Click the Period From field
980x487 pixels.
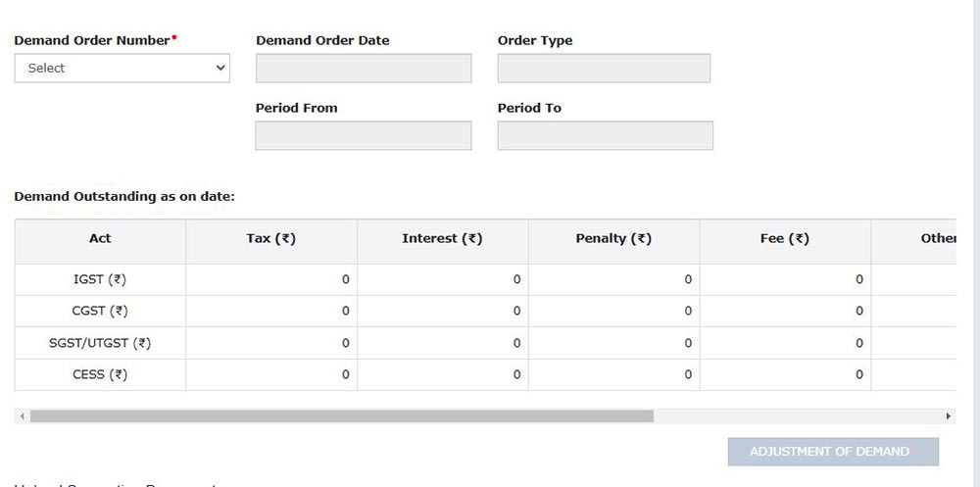point(363,136)
